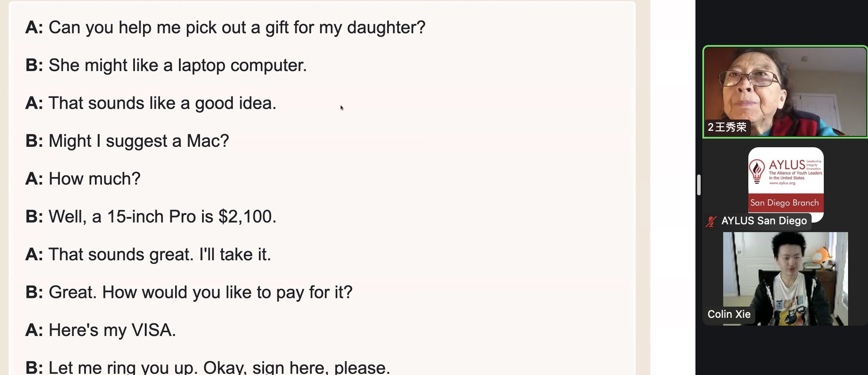Click the line "That sounds like a good idea."
Viewport: 868px width, 375px height.
(x=151, y=103)
